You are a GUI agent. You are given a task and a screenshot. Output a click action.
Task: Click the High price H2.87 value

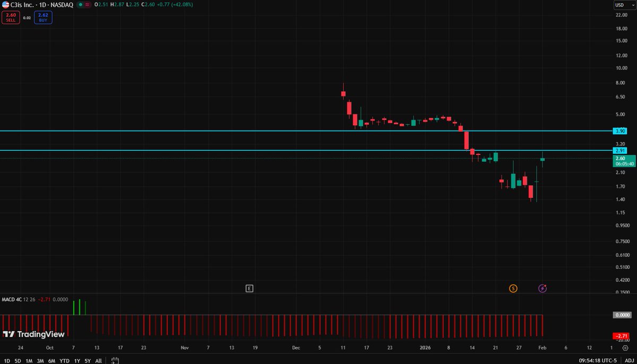(x=117, y=4)
